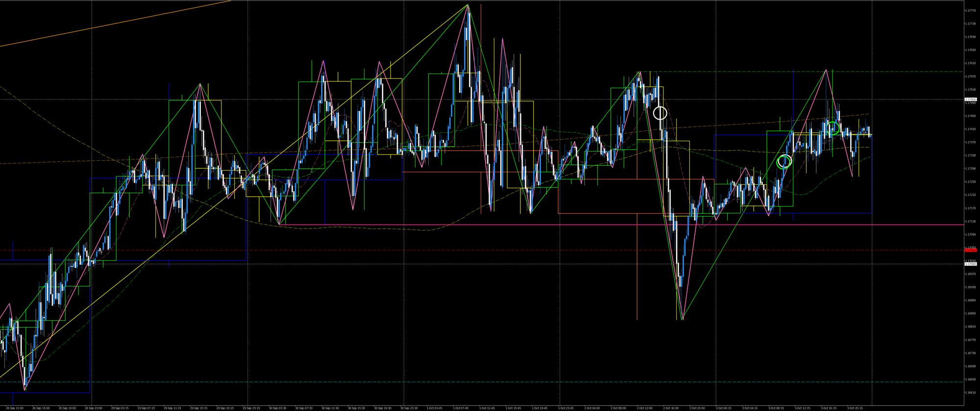Screen dimensions: 980x411
Task: Click the 26 Sep 11:00 time axis label
Action: point(14,408)
